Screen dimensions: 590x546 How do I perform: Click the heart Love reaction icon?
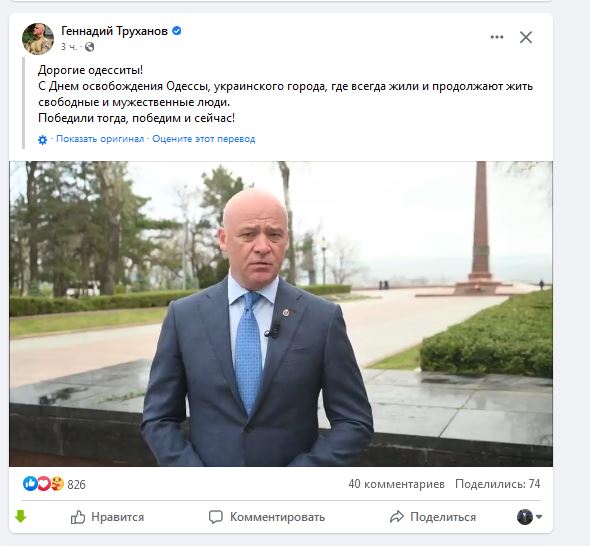[44, 484]
